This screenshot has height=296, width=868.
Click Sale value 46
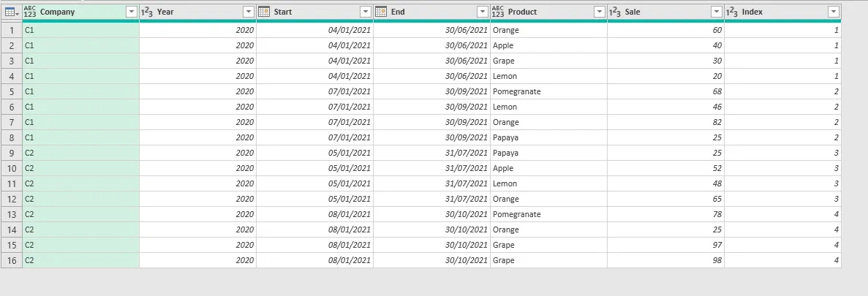[x=665, y=107]
